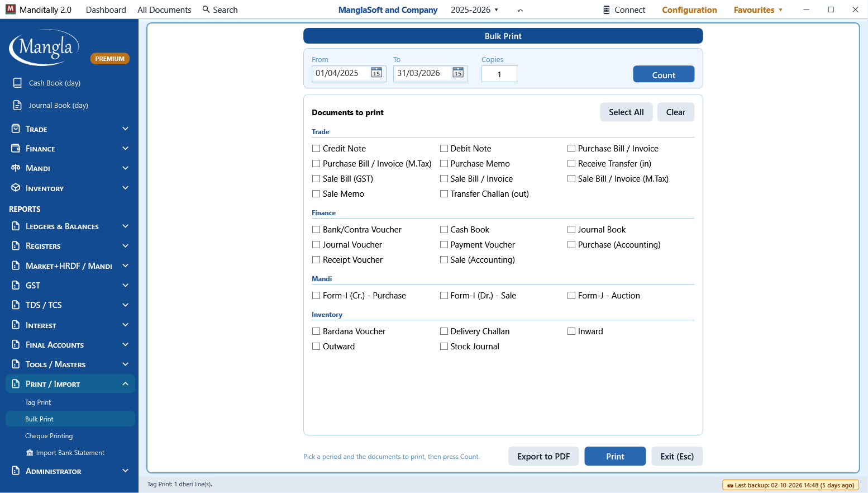The width and height of the screenshot is (868, 493).
Task: Open the From date calendar picker
Action: [376, 73]
